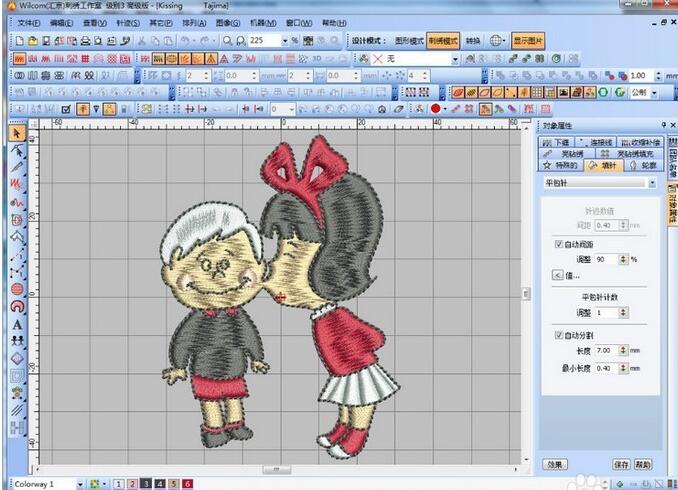
Task: Open the 无 thread dropdown
Action: [455, 59]
